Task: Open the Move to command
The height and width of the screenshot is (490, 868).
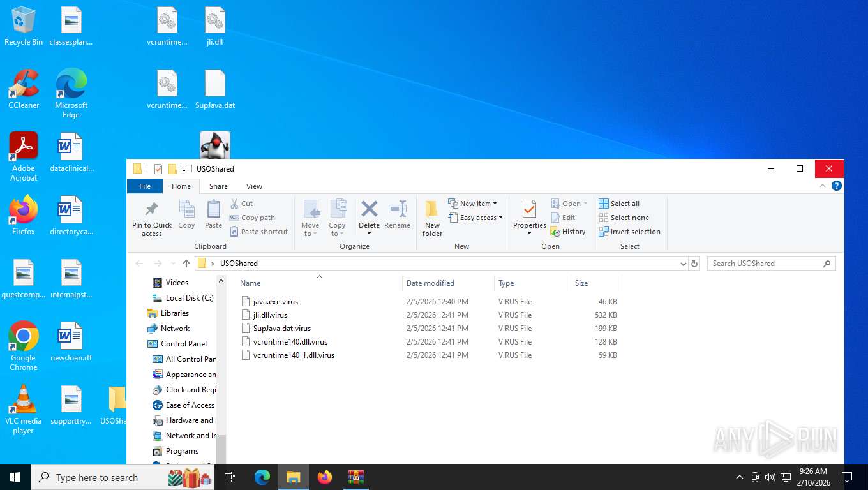Action: (x=310, y=217)
